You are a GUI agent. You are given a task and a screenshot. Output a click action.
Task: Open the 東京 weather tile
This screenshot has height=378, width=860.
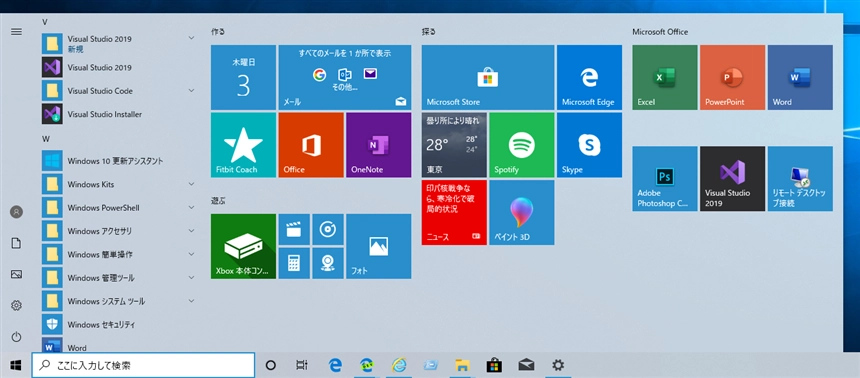454,145
